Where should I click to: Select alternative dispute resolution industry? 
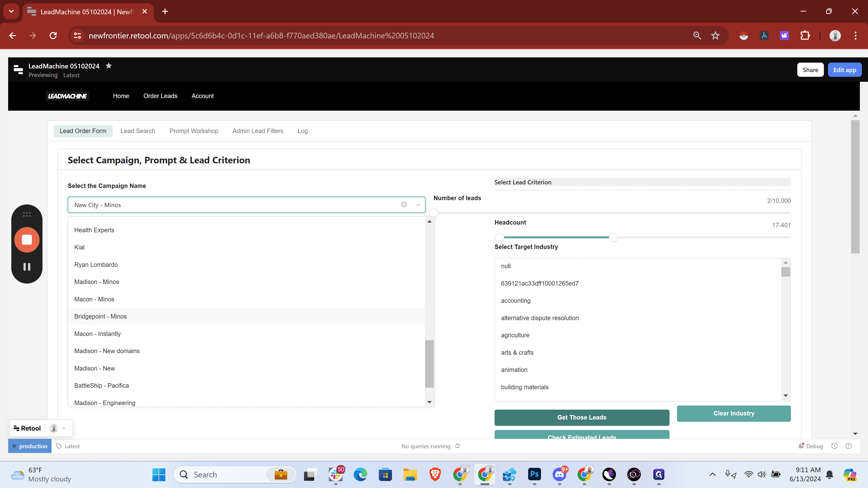[x=637, y=318]
